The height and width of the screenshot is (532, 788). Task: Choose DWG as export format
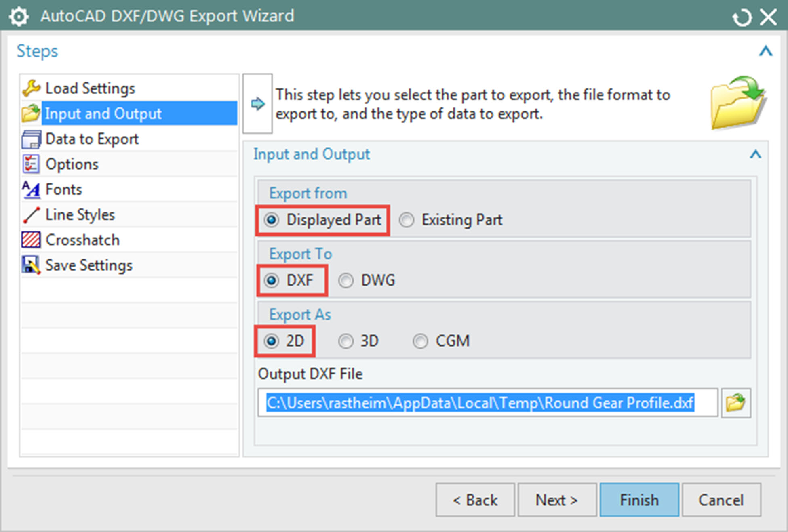346,280
